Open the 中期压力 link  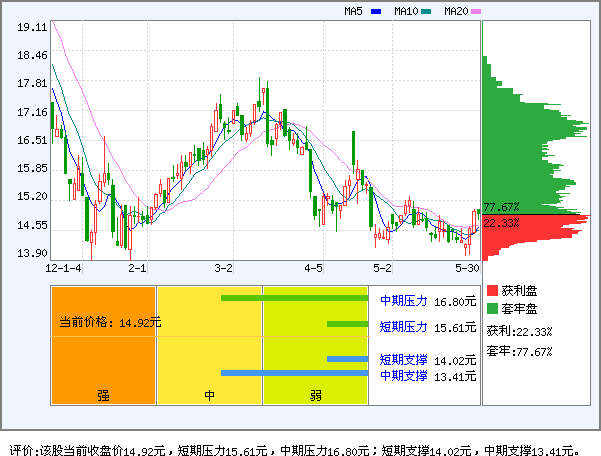tap(403, 299)
